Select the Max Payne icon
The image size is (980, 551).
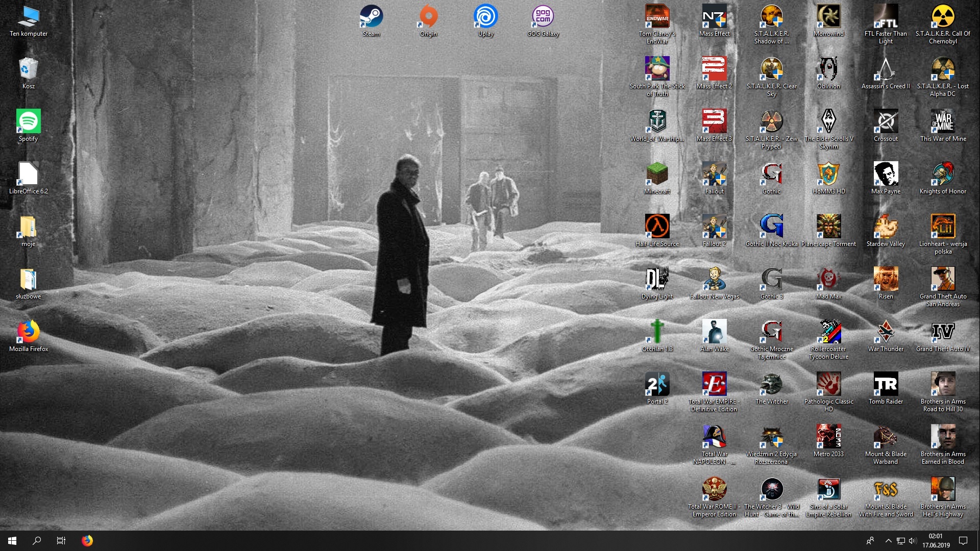pos(886,174)
